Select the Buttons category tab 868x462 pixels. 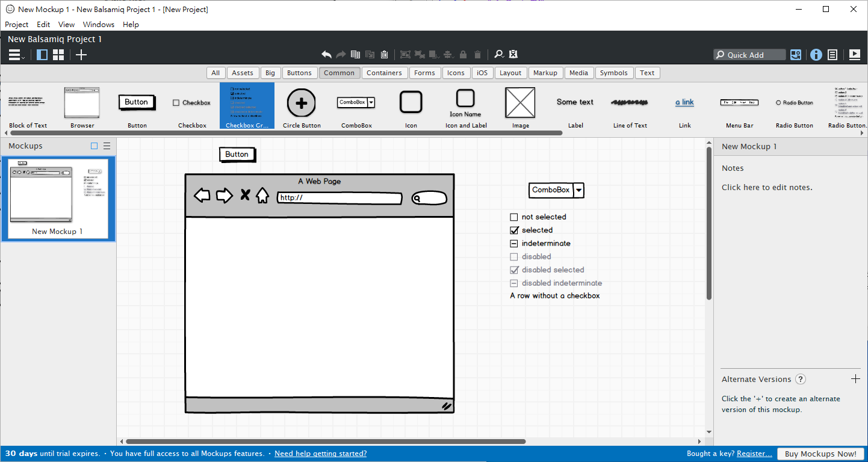point(299,73)
